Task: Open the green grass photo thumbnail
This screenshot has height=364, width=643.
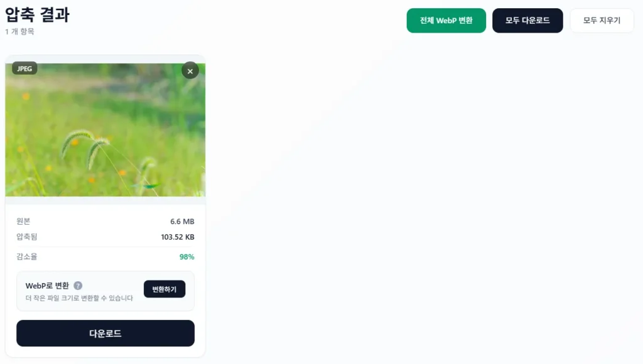Action: (x=105, y=129)
